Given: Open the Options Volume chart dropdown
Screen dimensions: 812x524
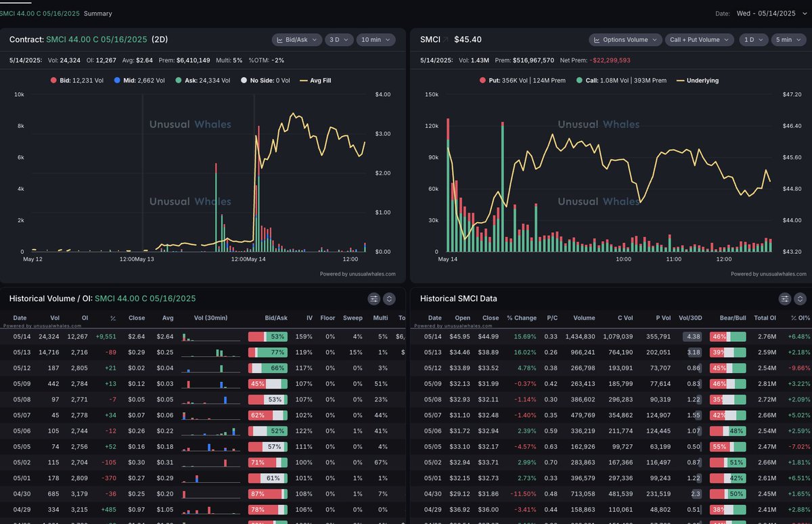Looking at the screenshot, I should (x=625, y=39).
